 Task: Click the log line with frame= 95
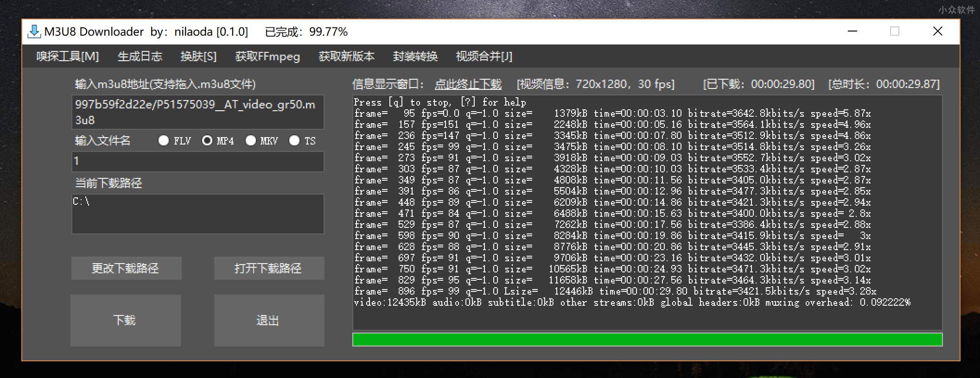(x=612, y=113)
